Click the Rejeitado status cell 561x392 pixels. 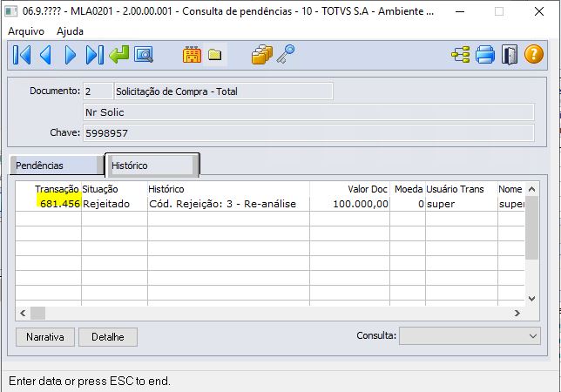[x=114, y=204]
